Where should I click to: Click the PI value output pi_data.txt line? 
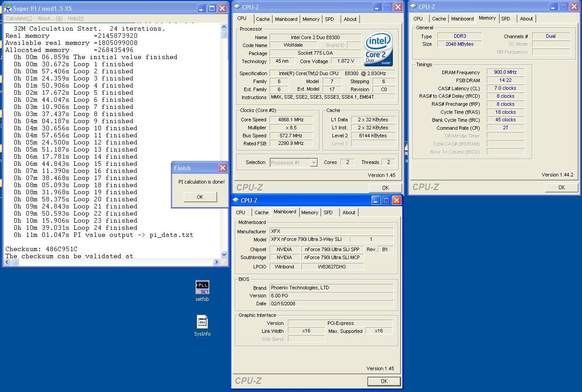tap(103, 235)
